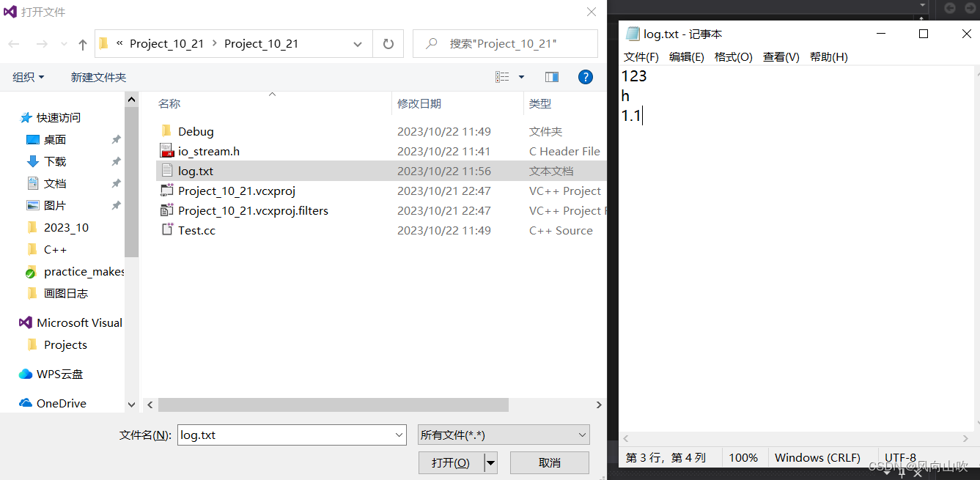The height and width of the screenshot is (480, 980).
Task: Open the practice_makes folder in navigation pane
Action: pos(84,271)
